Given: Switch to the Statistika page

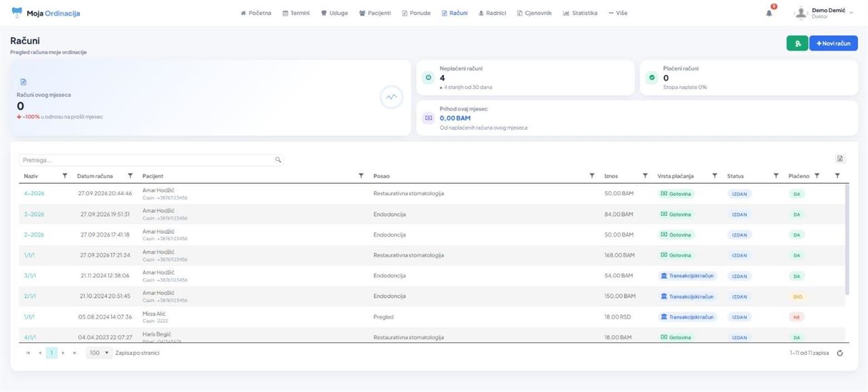Looking at the screenshot, I should click(580, 13).
